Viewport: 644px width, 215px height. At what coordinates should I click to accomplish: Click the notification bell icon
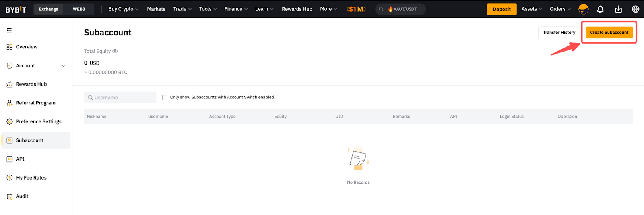(600, 9)
